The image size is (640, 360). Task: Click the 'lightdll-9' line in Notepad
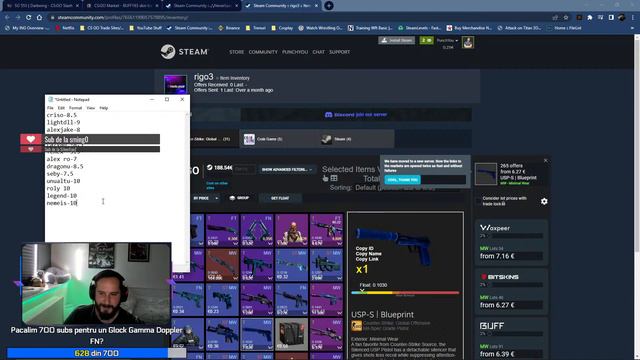[63, 122]
